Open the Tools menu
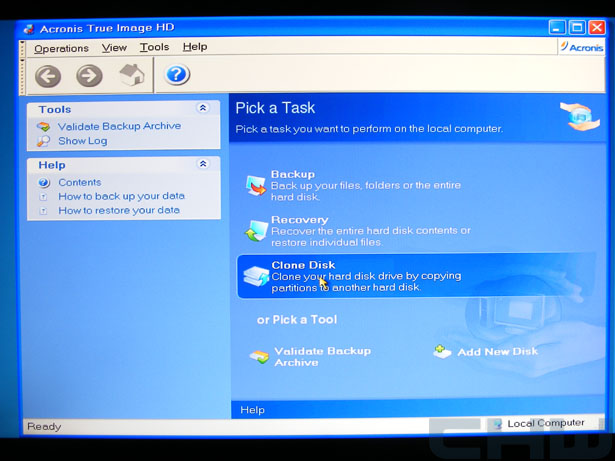This screenshot has width=615, height=461. 155,47
